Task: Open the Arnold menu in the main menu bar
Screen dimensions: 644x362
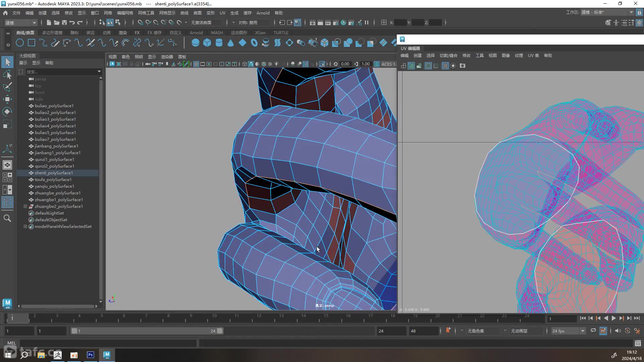Action: click(x=263, y=13)
